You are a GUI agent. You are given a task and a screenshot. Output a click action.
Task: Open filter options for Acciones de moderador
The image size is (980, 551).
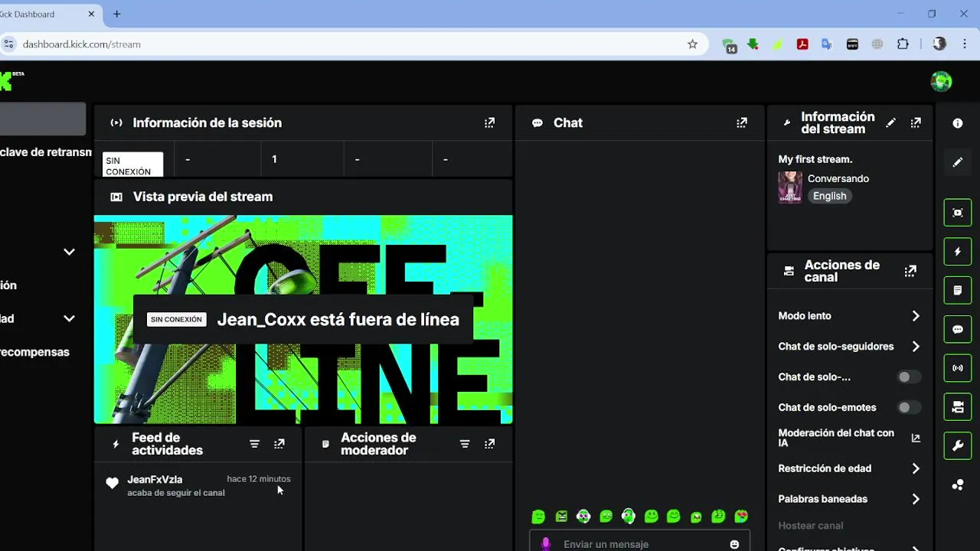[x=465, y=444]
